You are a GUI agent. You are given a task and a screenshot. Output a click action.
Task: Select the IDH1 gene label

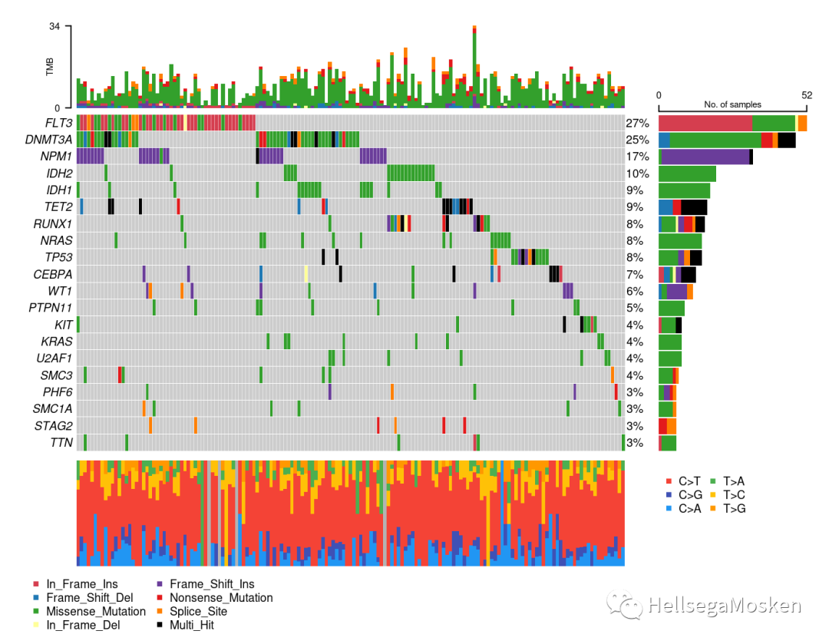coord(59,190)
